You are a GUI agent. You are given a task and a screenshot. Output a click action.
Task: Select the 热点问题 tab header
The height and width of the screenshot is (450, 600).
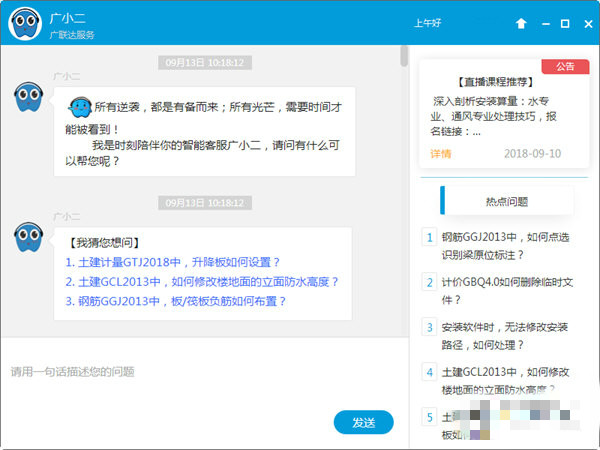tap(506, 201)
